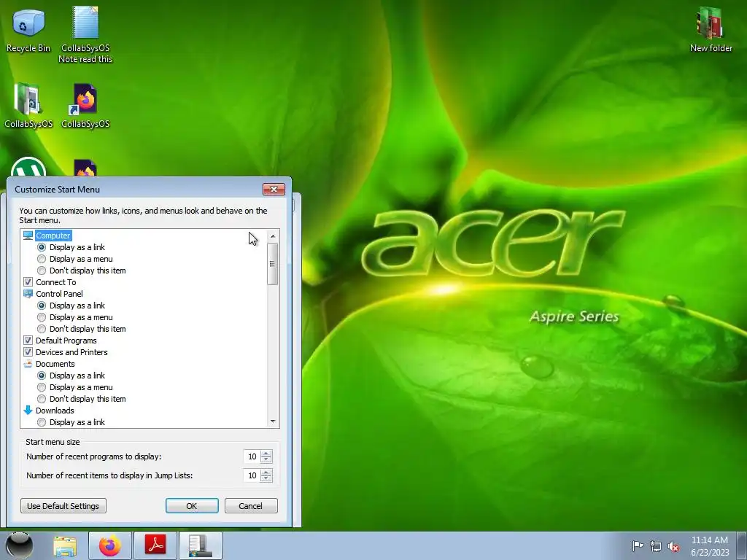
Task: Click the recent programs number field
Action: (x=252, y=456)
